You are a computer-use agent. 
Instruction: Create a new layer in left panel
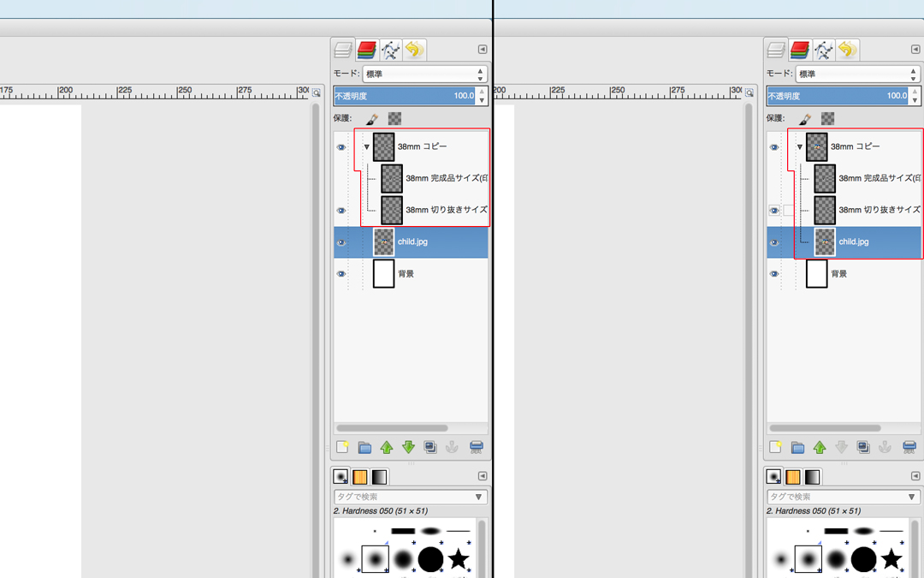(342, 447)
